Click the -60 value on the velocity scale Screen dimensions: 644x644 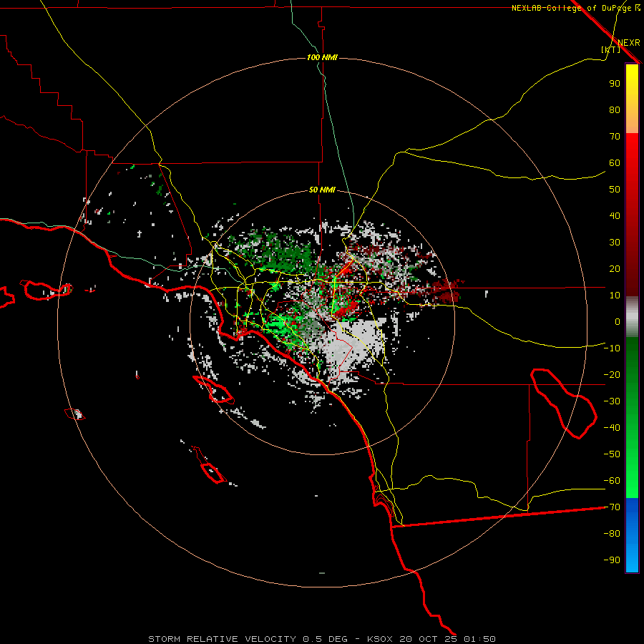click(612, 481)
